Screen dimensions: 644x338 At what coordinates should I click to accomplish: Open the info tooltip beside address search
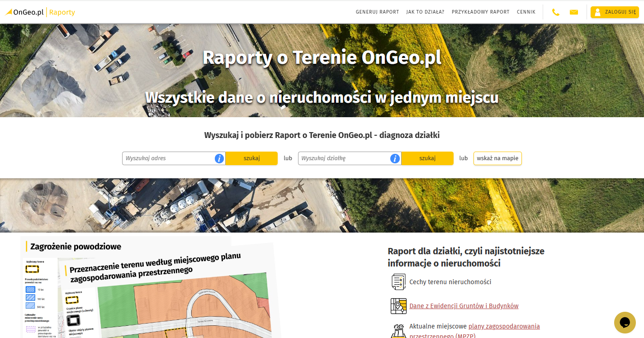pyautogui.click(x=219, y=158)
